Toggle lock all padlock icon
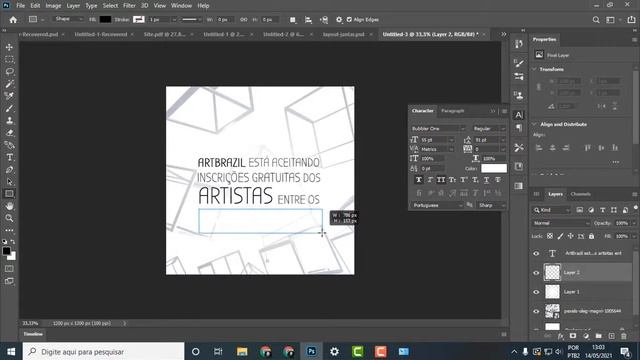This screenshot has height=360, width=640. (591, 236)
